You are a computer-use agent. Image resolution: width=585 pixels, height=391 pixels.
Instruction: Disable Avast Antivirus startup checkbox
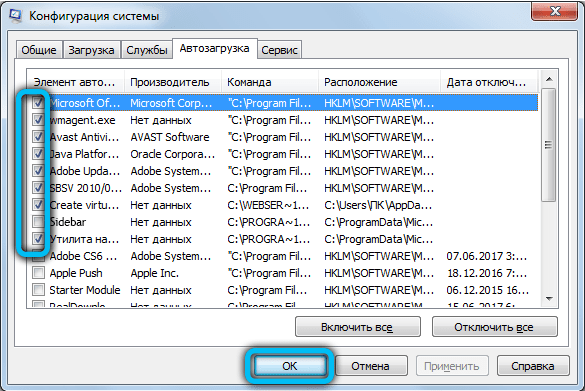(x=38, y=137)
